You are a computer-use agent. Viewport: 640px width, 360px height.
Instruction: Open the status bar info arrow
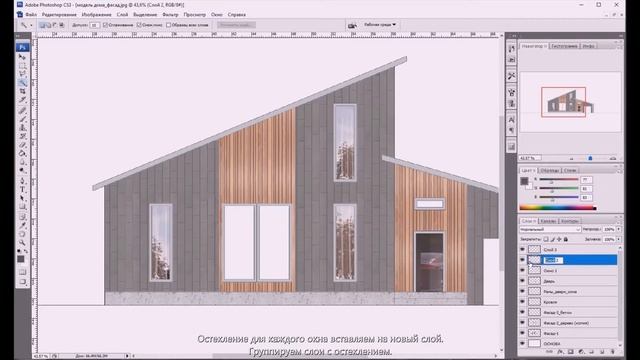pyautogui.click(x=127, y=356)
